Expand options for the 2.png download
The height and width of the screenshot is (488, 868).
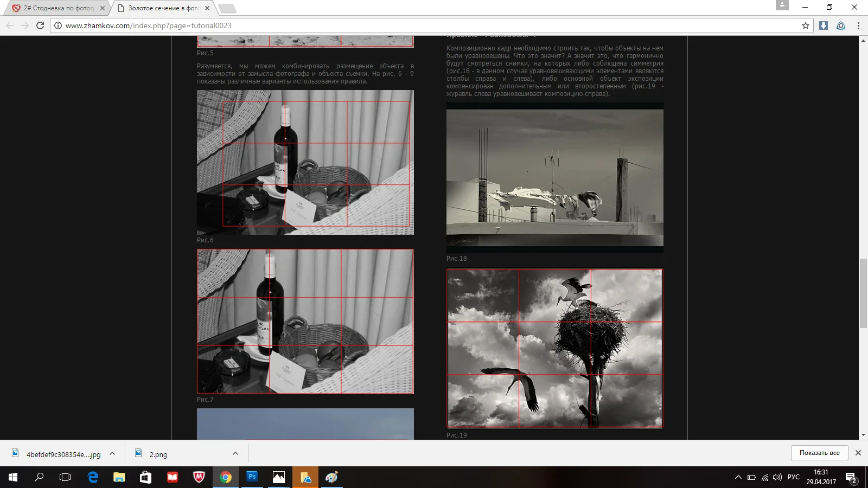point(234,454)
